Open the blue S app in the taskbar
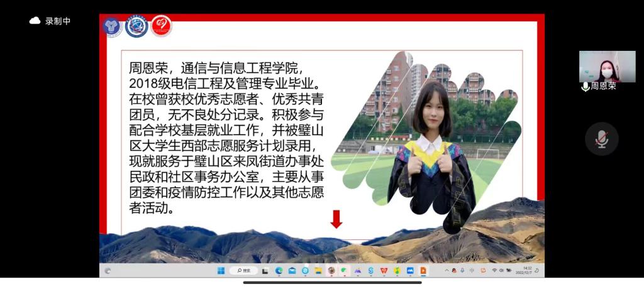 (370, 271)
